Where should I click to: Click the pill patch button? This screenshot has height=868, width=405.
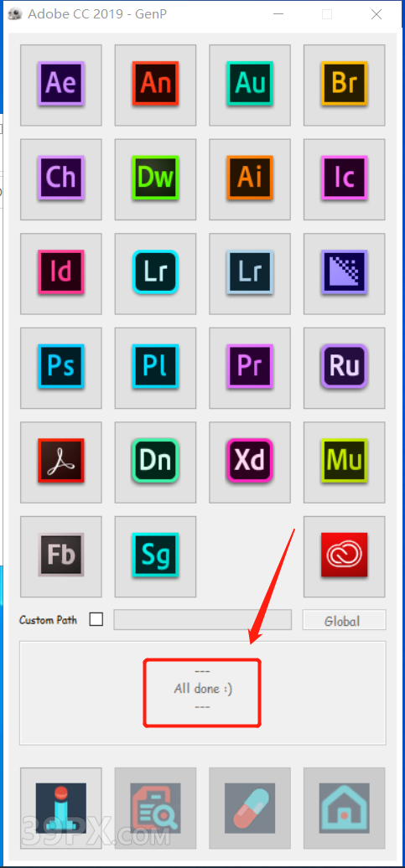250,809
